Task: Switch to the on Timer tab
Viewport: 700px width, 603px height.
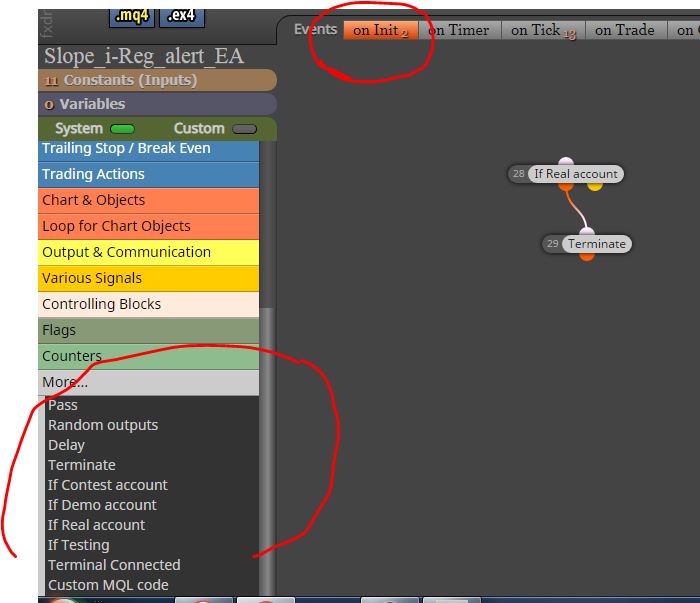Action: coord(459,30)
